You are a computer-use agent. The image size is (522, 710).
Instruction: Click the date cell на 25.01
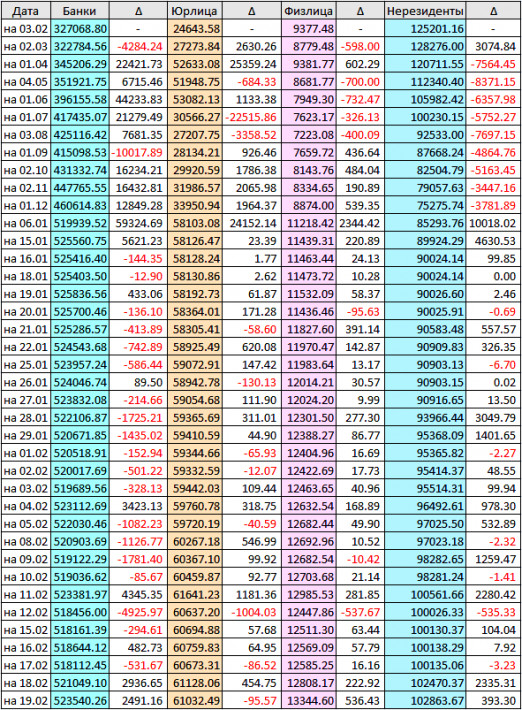(25, 365)
